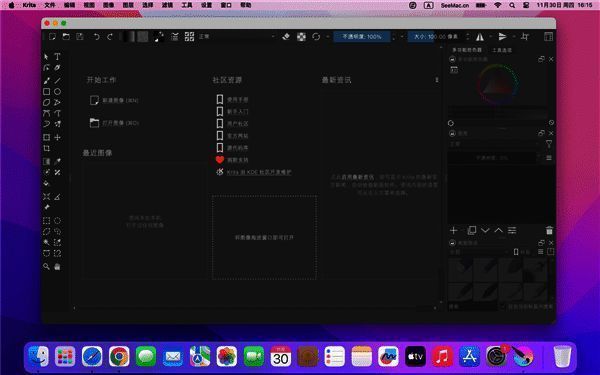Select the Contiguous Selection magic wand tool
600x375 pixels.
pyautogui.click(x=46, y=242)
